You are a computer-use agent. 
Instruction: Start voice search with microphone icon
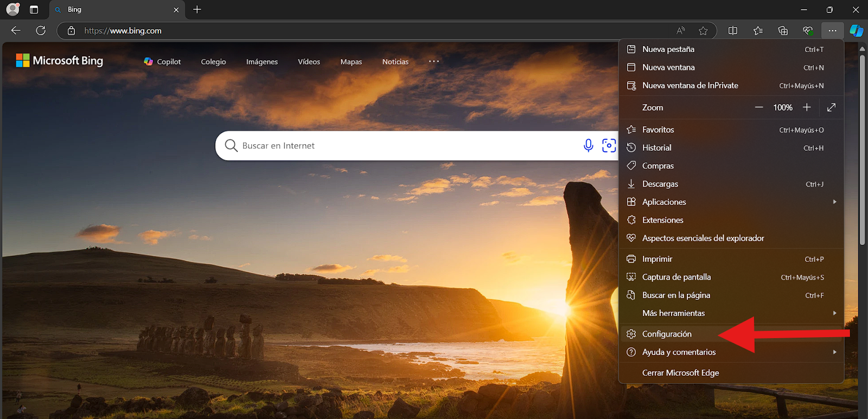[x=588, y=145]
